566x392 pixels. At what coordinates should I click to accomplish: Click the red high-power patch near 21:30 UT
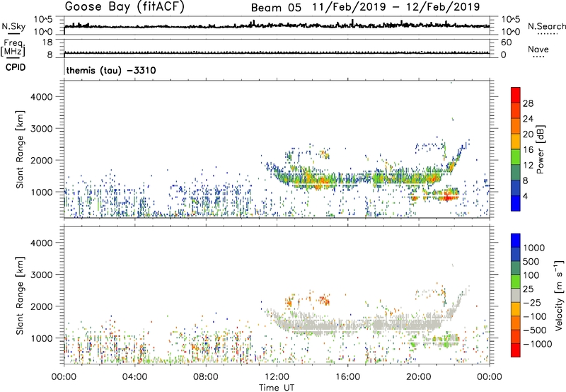click(448, 197)
